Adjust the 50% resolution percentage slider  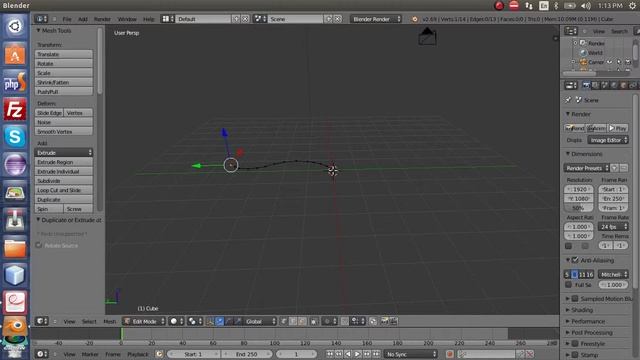click(579, 208)
